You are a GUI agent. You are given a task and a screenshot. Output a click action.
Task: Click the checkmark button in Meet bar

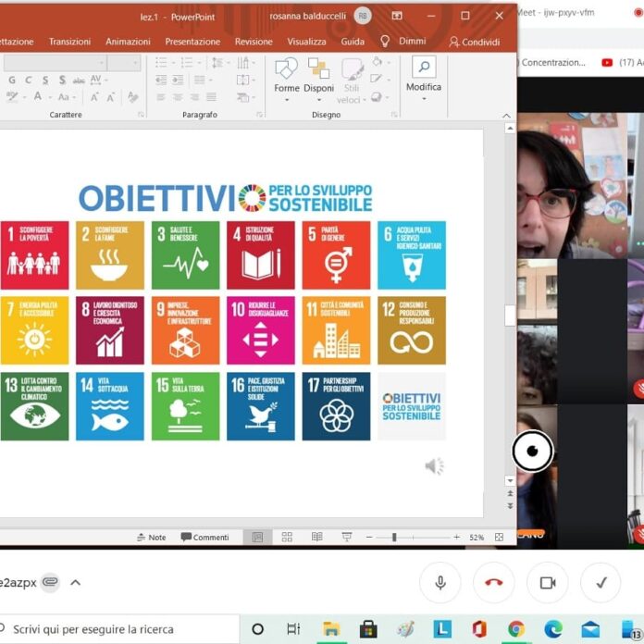601,582
